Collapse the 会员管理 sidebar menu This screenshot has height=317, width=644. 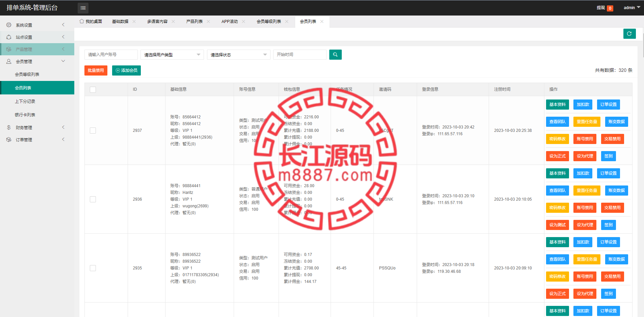pyautogui.click(x=37, y=61)
